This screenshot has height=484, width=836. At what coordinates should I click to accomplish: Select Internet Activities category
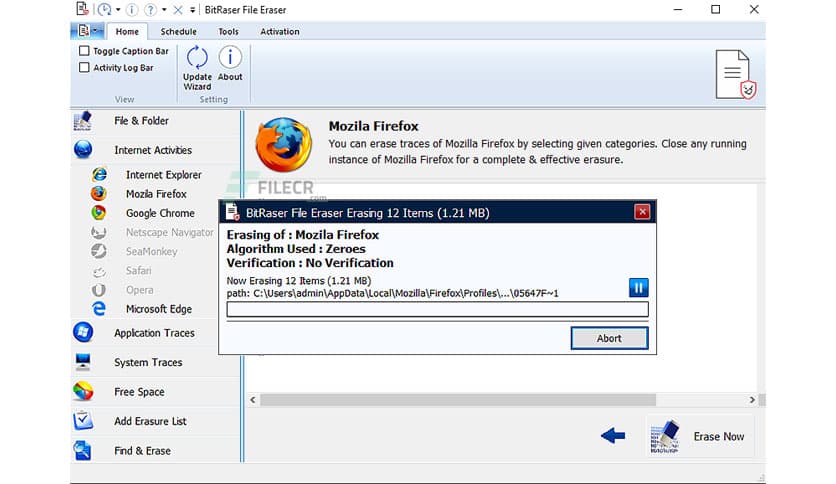click(155, 150)
